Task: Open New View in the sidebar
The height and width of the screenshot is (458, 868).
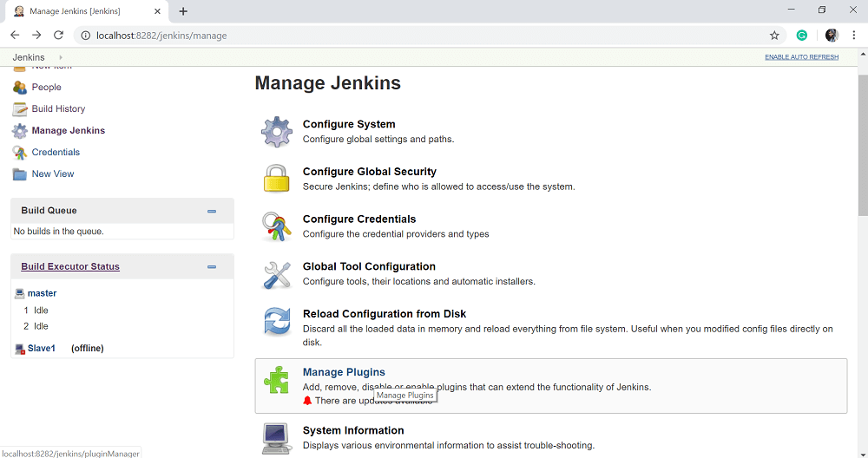Action: [53, 173]
